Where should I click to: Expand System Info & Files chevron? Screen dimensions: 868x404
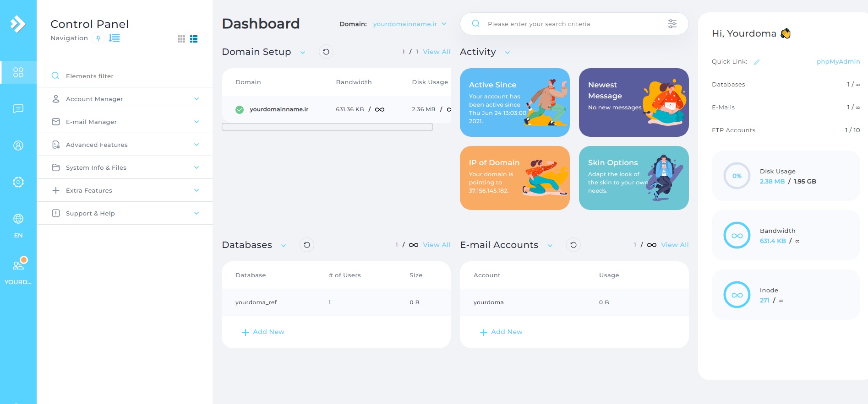click(197, 167)
